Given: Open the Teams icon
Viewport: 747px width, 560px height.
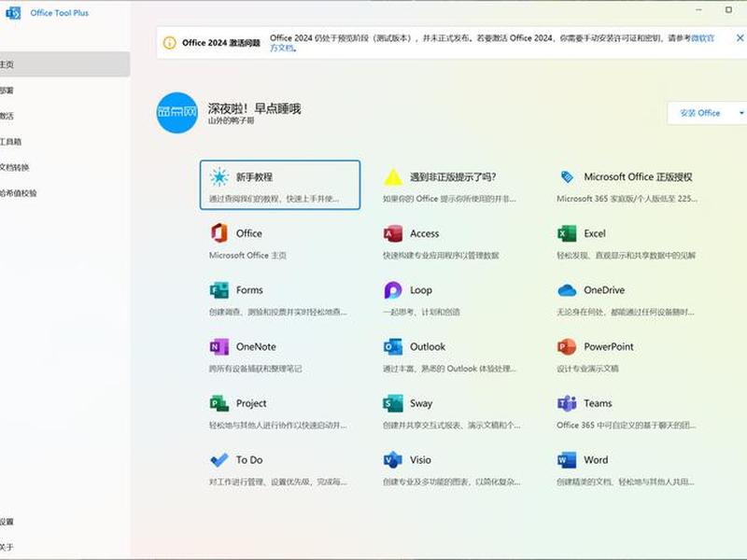Looking at the screenshot, I should click(567, 403).
